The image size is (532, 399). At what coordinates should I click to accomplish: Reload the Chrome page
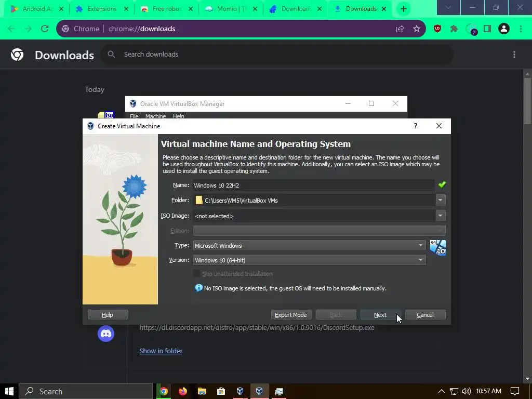pyautogui.click(x=45, y=29)
